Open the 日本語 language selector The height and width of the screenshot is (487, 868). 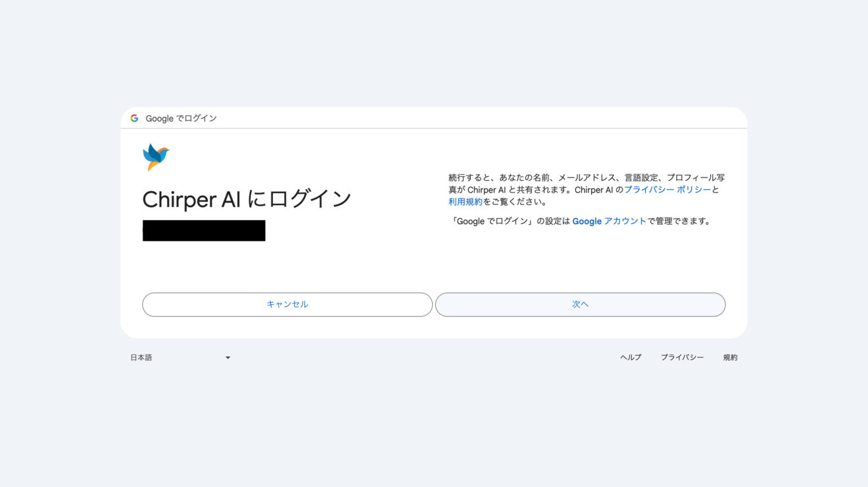coord(141,357)
